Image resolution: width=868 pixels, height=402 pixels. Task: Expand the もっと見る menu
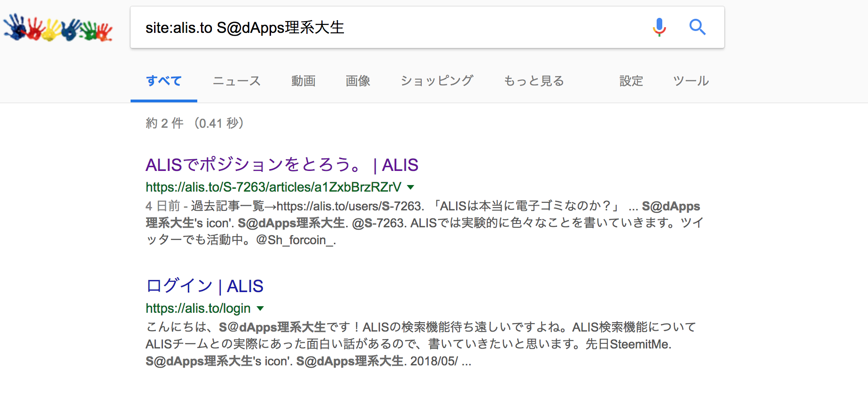click(x=534, y=81)
